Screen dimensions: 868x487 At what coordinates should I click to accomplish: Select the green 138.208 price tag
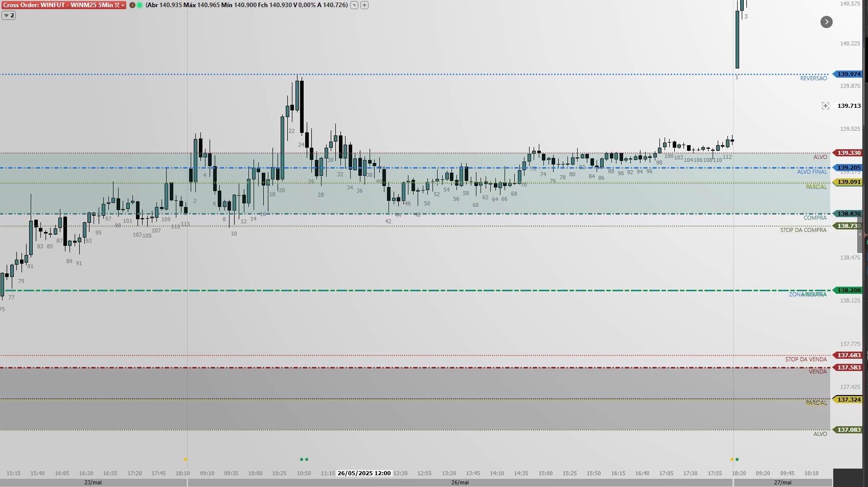[x=848, y=290]
